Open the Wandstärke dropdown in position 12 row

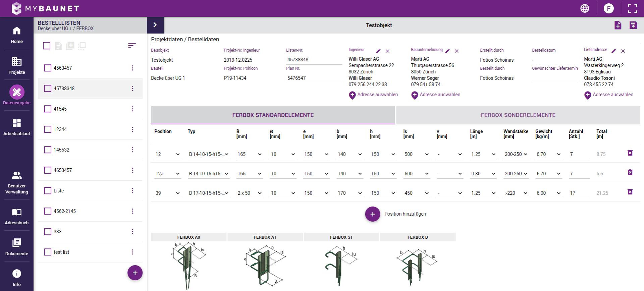click(516, 154)
